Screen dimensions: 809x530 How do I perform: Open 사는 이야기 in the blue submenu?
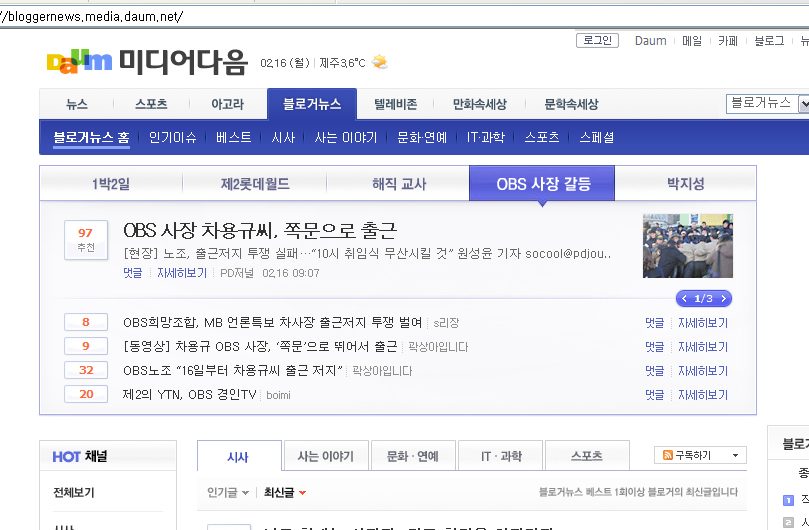click(346, 137)
